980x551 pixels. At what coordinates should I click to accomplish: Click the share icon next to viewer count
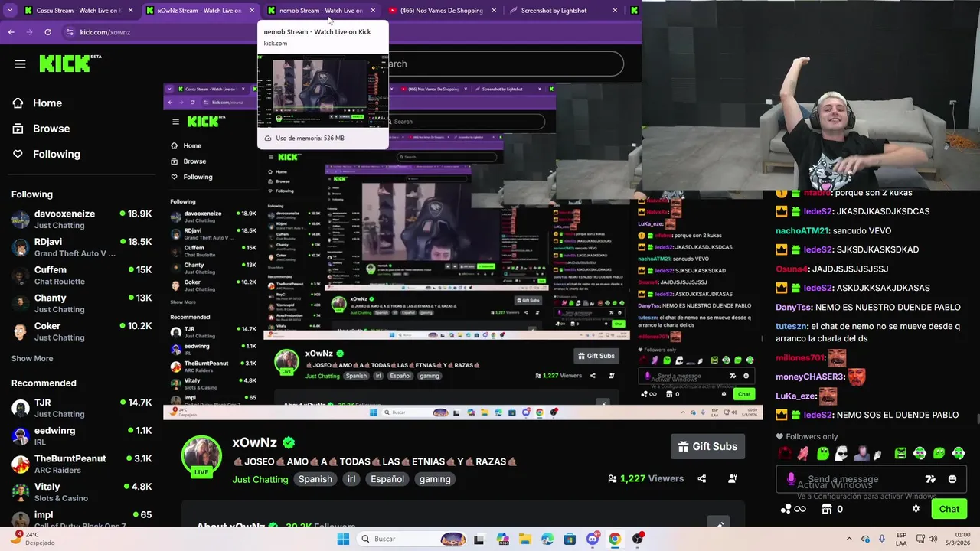tap(701, 479)
